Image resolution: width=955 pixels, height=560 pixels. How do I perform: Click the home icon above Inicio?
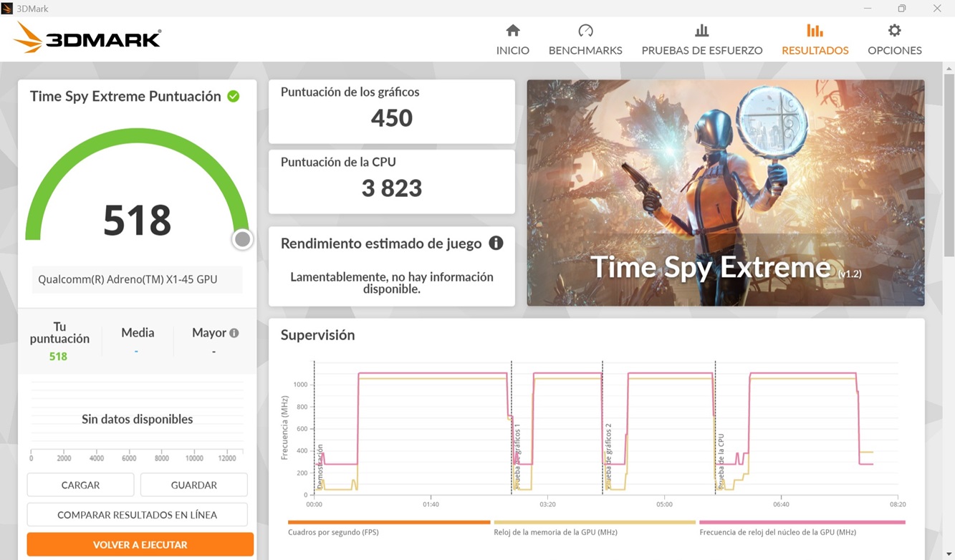[x=512, y=31]
